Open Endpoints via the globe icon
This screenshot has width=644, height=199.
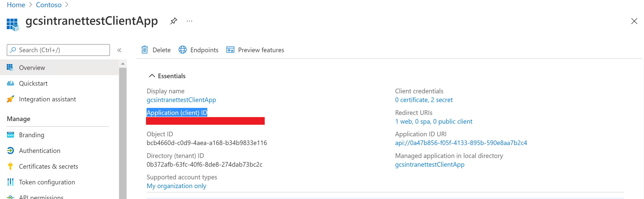[x=183, y=50]
